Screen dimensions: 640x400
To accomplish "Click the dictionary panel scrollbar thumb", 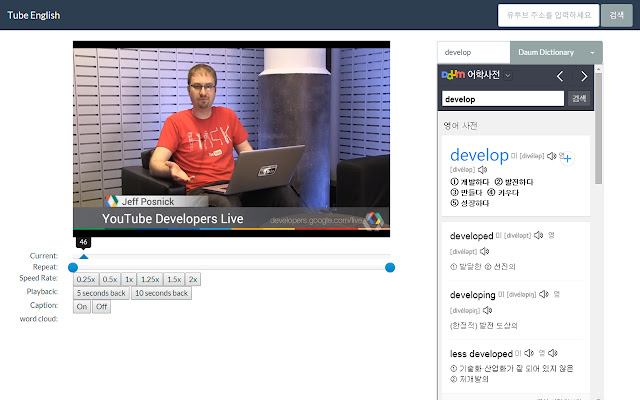I will pyautogui.click(x=598, y=128).
